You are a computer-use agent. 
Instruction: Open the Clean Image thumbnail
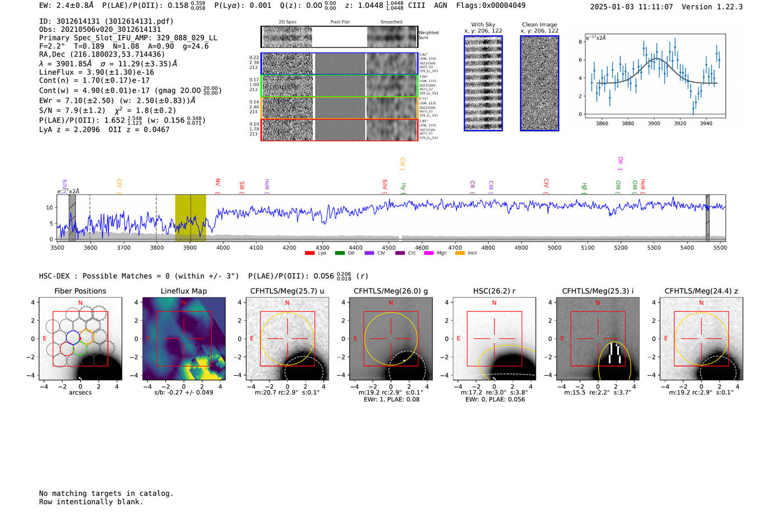[540, 83]
